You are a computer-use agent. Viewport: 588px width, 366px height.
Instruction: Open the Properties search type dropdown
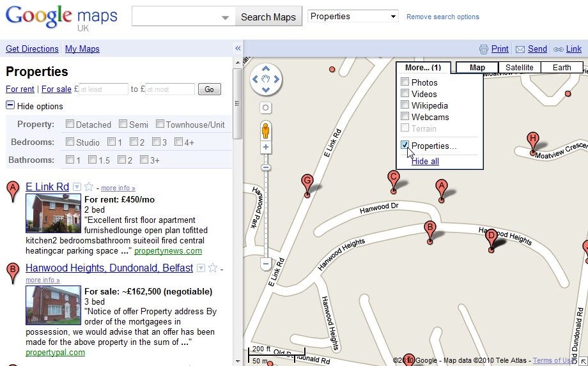pyautogui.click(x=353, y=16)
